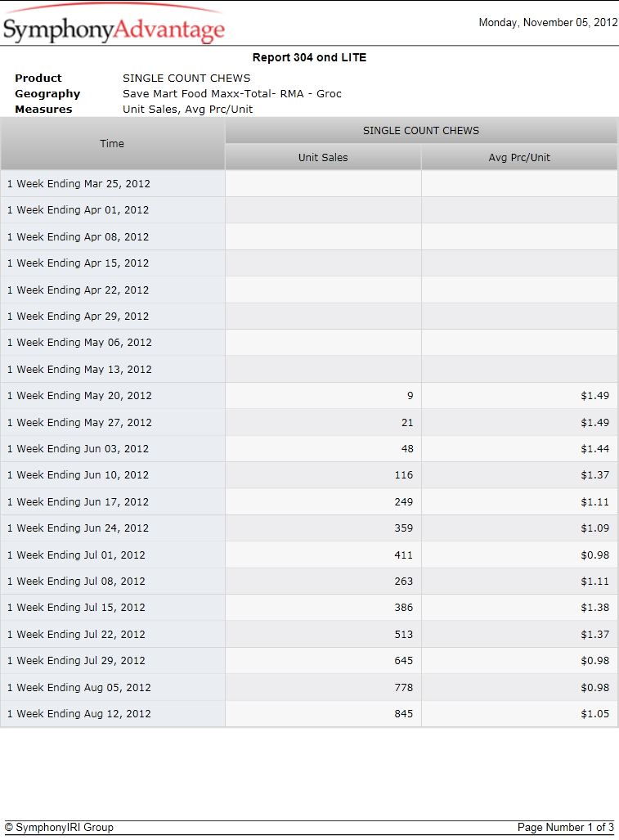Select row 1 Week Ending Jul 29, 2012
Viewport: 619px width, 840px height.
(x=309, y=660)
